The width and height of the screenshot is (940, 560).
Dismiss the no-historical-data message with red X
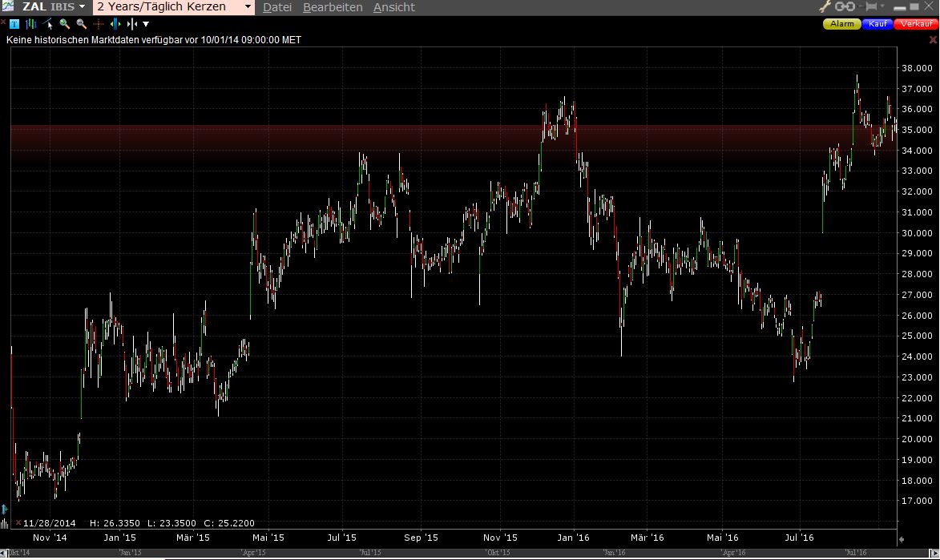933,39
